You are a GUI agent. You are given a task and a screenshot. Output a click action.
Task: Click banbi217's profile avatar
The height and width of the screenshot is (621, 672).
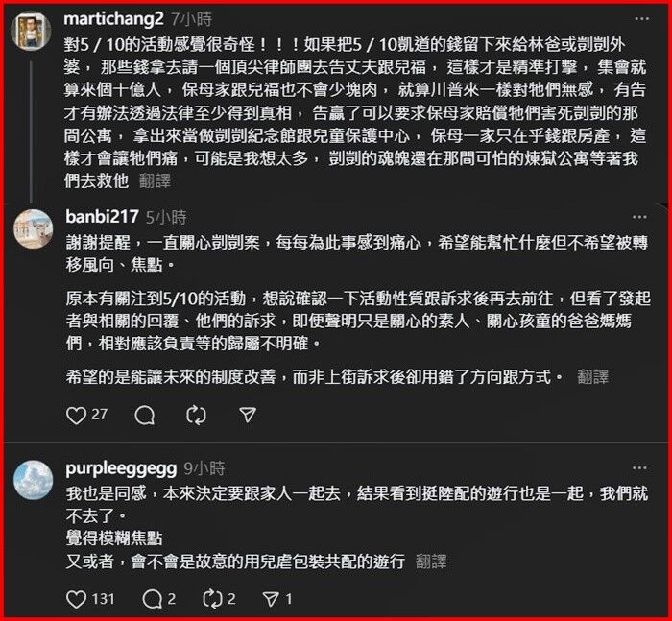[x=34, y=229]
